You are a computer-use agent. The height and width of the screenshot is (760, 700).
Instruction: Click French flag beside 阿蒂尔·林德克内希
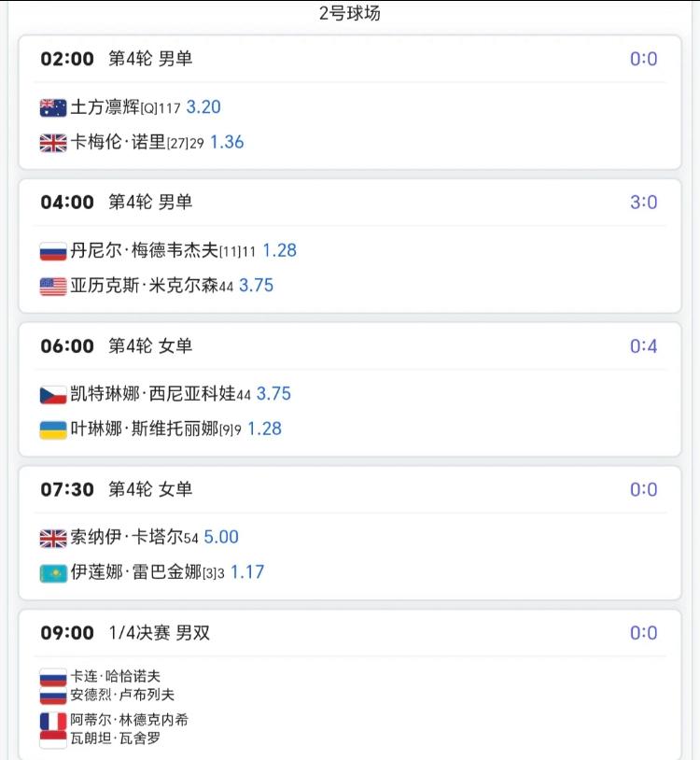click(x=53, y=721)
